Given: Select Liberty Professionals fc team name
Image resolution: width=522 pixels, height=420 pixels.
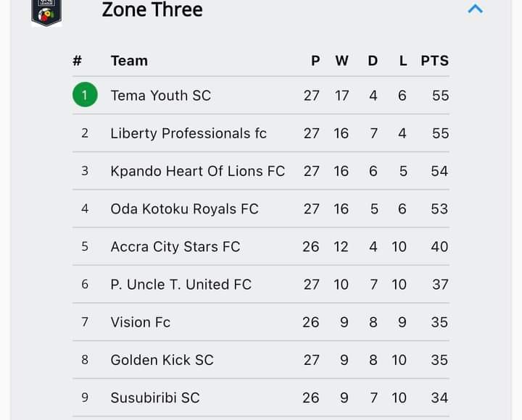Looking at the screenshot, I should click(x=188, y=133).
